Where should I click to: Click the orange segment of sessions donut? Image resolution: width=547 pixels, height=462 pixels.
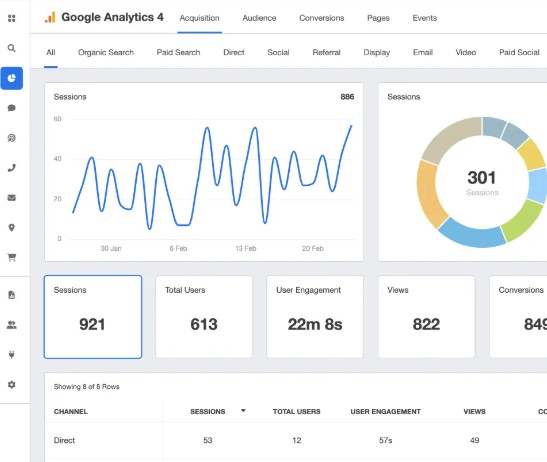430,194
